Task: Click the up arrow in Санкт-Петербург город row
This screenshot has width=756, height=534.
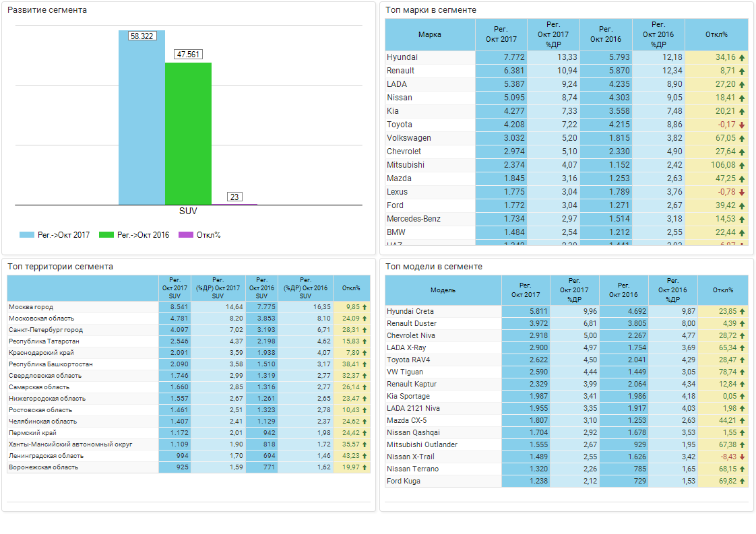Action: pos(365,330)
